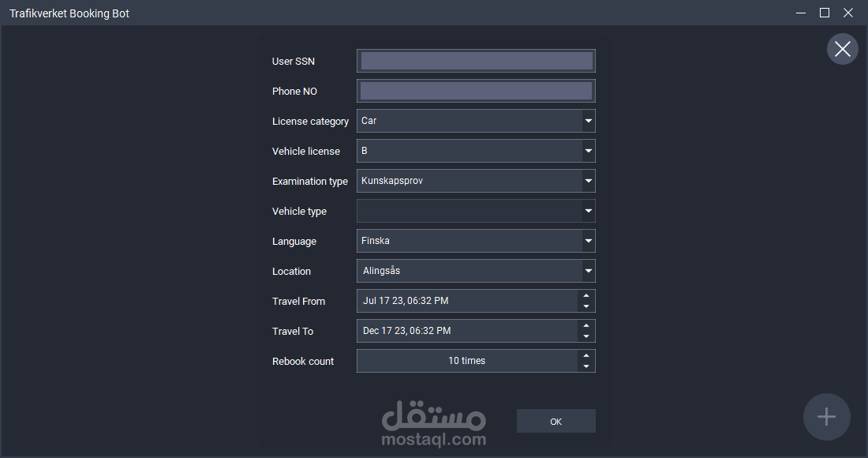Expand the Examination type dropdown
This screenshot has width=868, height=458.
589,181
